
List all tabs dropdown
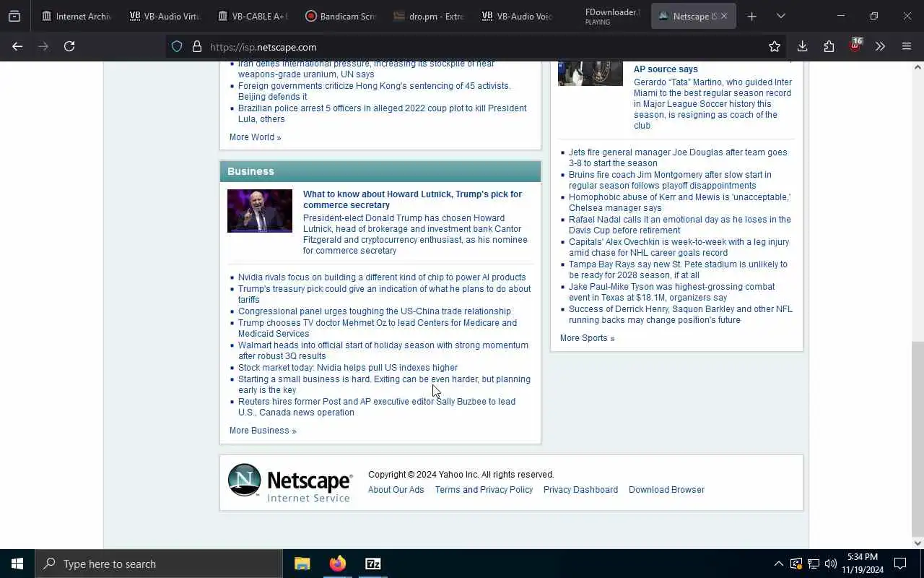(780, 16)
